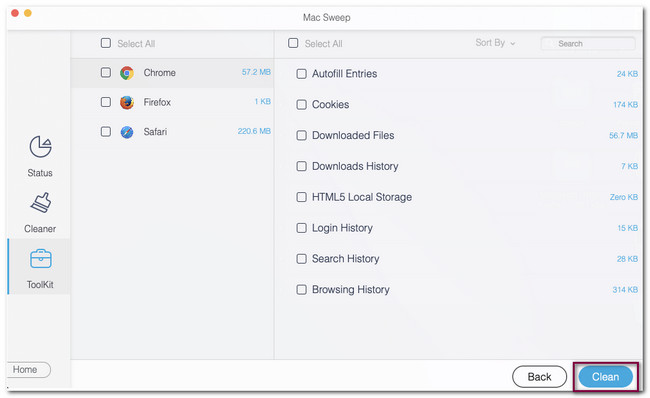Screen dimensions: 650x398
Task: Enable the Cookies checkbox
Action: click(x=301, y=104)
